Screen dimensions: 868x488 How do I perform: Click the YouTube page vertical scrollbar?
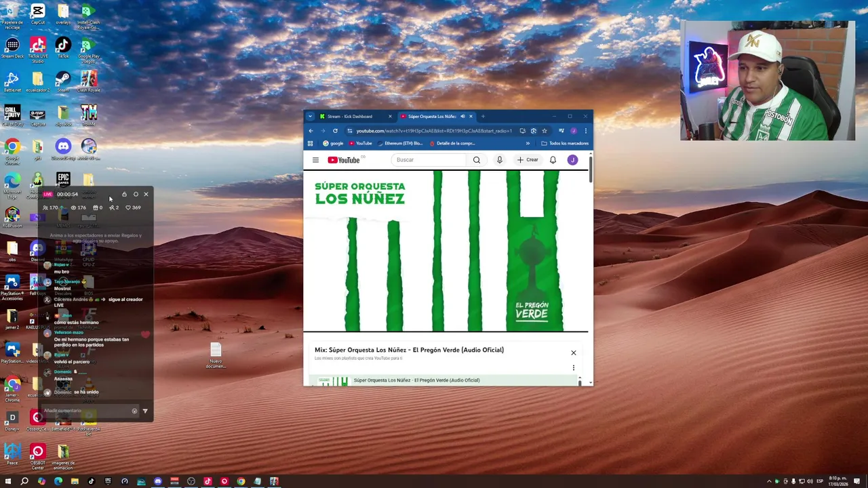pos(590,168)
